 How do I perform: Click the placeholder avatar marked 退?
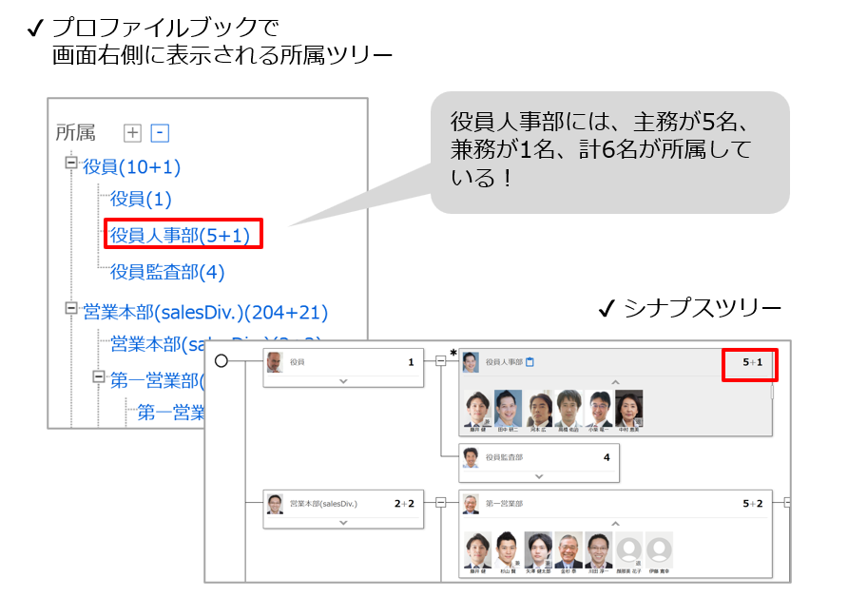point(629,550)
